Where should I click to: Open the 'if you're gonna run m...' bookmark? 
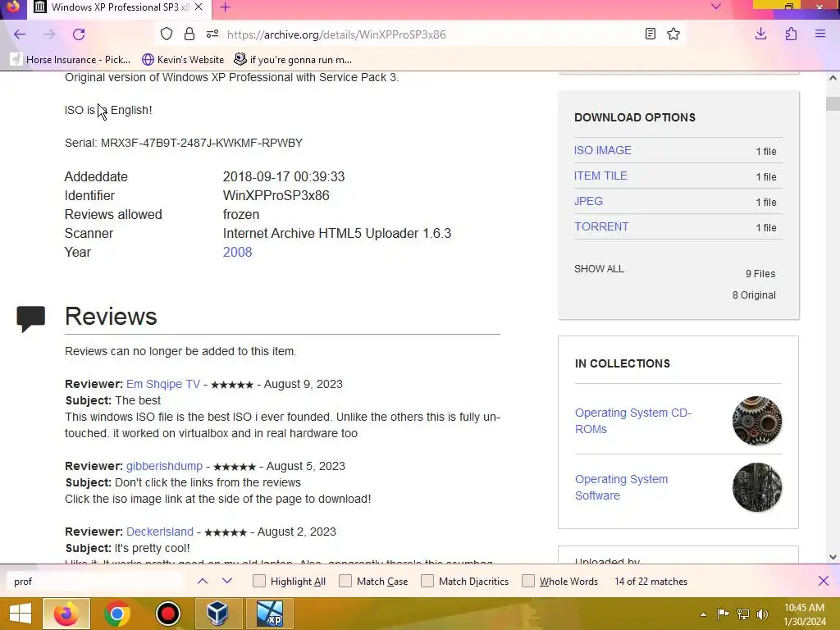click(293, 59)
